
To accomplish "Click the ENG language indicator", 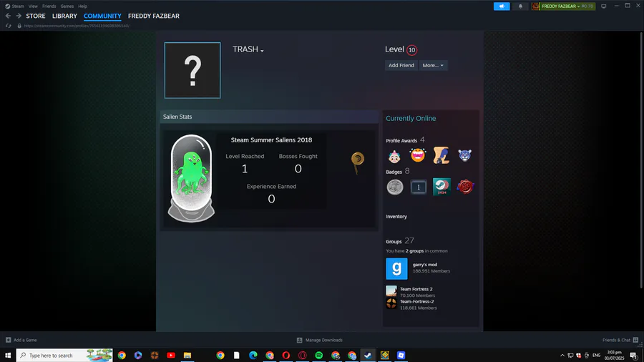I will [x=596, y=356].
